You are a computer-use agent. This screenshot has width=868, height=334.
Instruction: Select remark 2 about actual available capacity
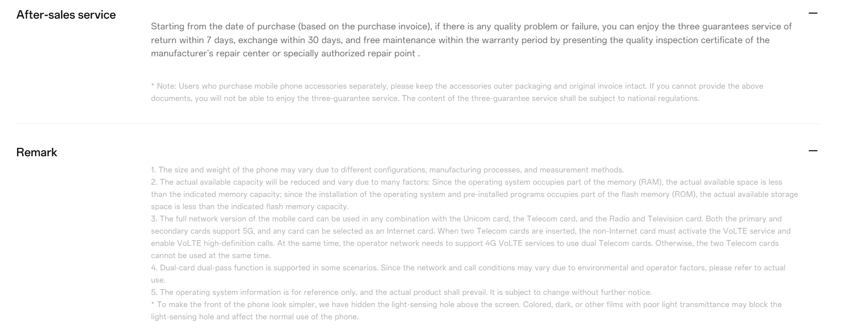pos(474,194)
